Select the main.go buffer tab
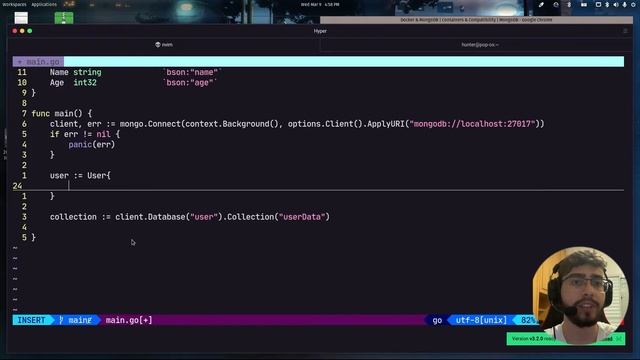Image resolution: width=640 pixels, height=360 pixels. click(38, 62)
